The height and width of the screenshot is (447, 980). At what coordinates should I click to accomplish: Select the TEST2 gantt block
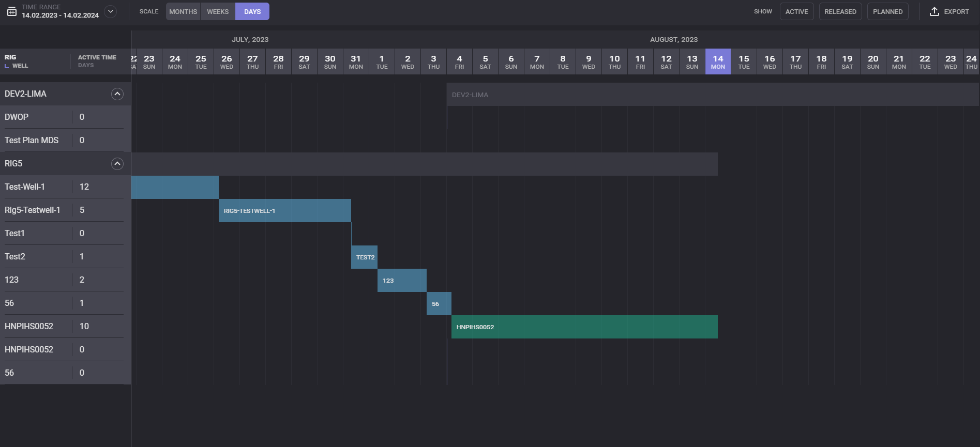tap(364, 257)
